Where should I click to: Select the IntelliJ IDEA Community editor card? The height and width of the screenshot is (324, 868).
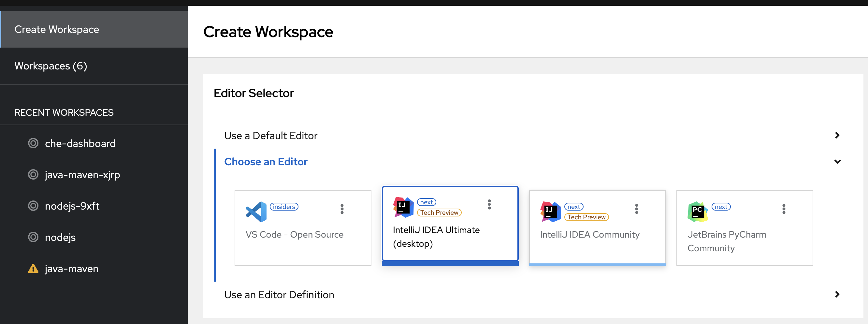click(597, 228)
